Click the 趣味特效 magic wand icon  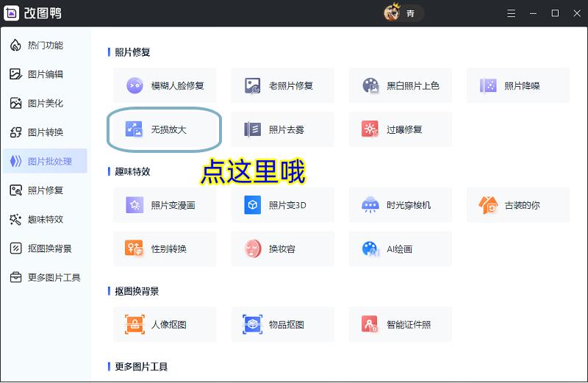(15, 219)
